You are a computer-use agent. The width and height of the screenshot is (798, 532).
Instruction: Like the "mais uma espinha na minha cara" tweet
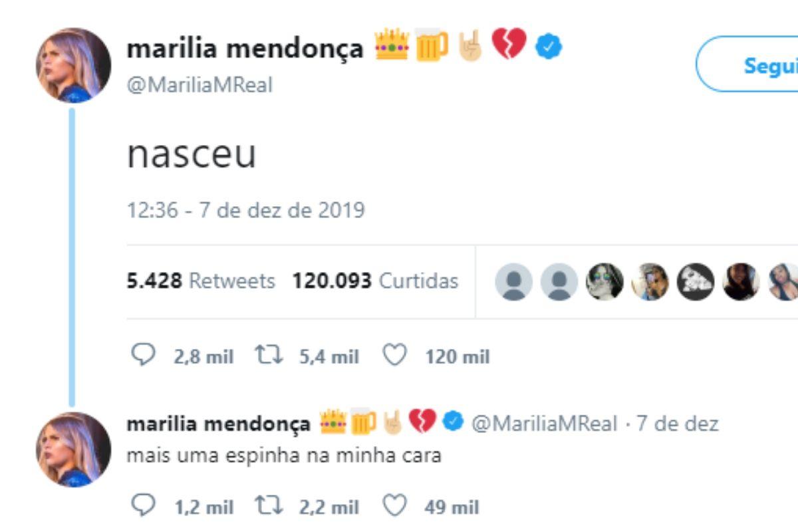[394, 507]
